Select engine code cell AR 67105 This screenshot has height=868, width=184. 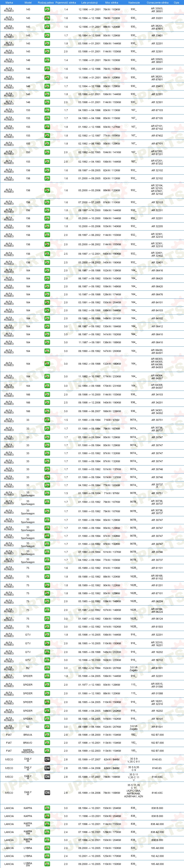coord(157,118)
